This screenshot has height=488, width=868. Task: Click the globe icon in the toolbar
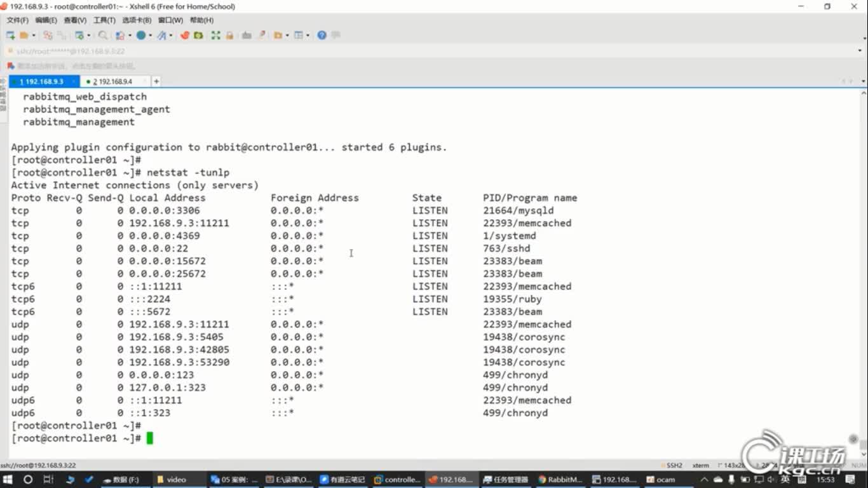tap(140, 36)
